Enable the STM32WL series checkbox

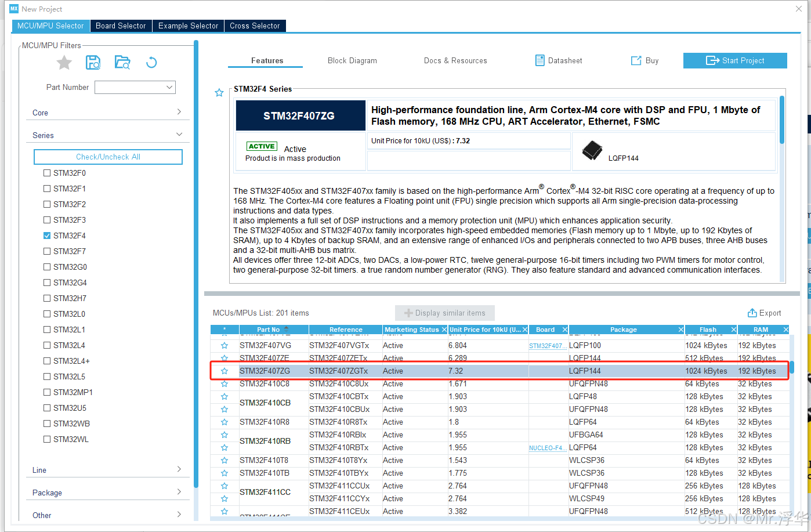47,439
